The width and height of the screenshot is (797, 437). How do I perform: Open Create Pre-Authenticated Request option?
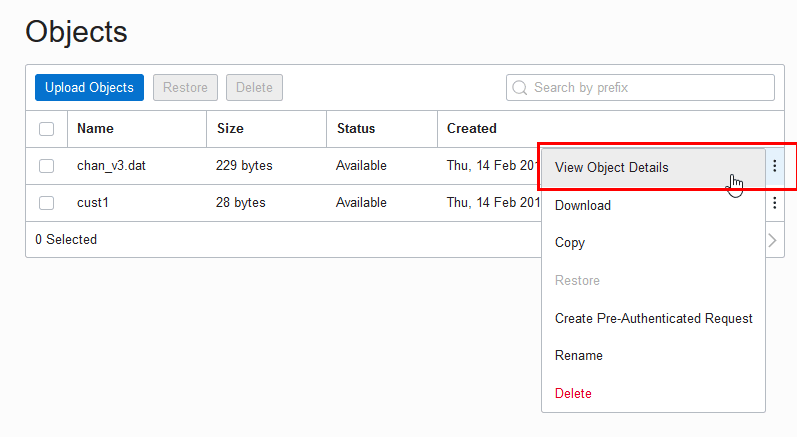tap(653, 318)
